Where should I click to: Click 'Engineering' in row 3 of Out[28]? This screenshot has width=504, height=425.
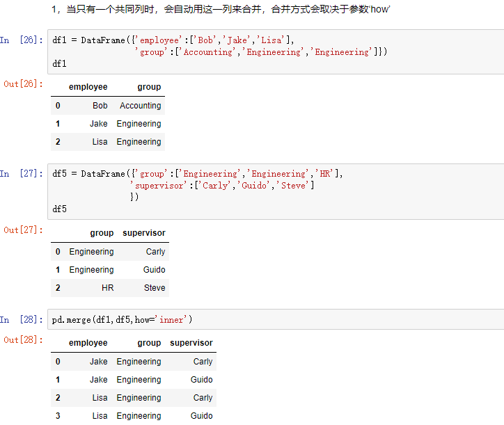(139, 416)
